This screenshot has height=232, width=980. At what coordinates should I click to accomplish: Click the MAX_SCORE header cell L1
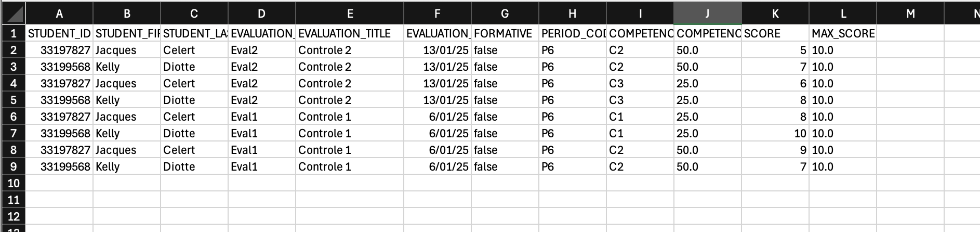tap(842, 34)
